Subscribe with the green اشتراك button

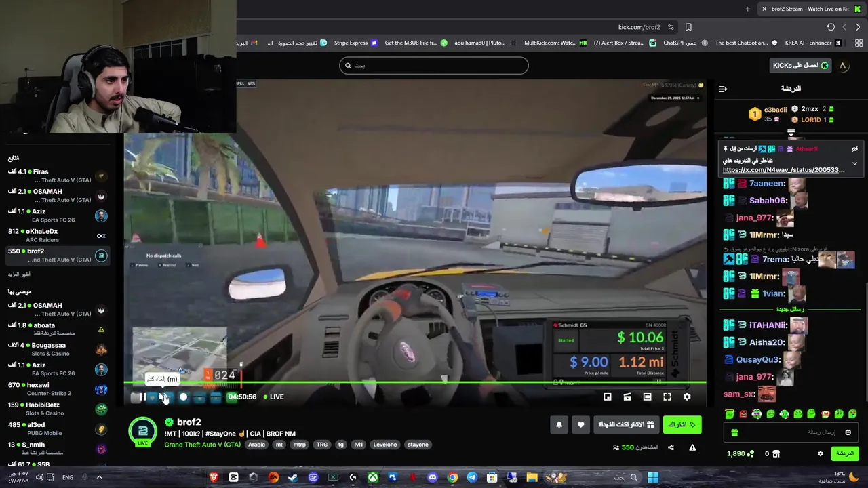click(682, 424)
